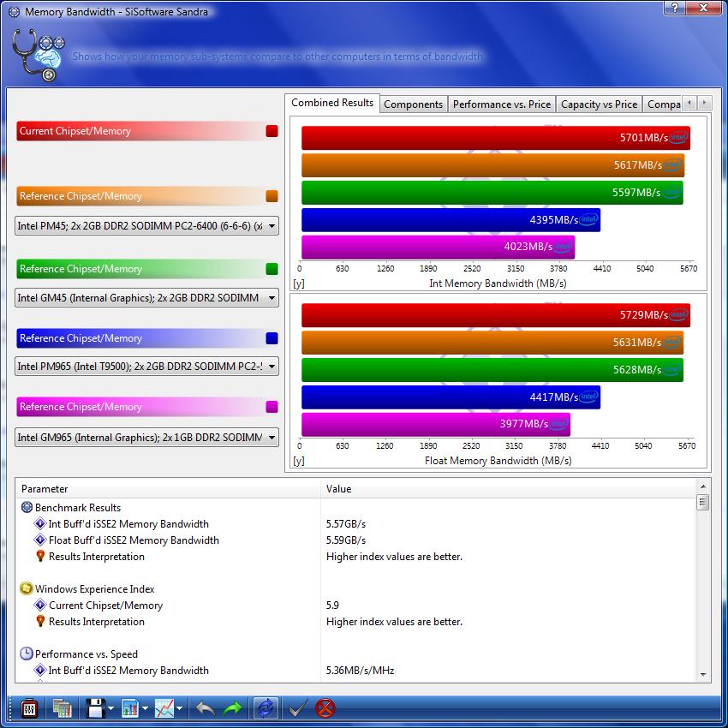Image resolution: width=728 pixels, height=728 pixels.
Task: Click the Sandra stethoscope logo icon
Action: pos(38,55)
